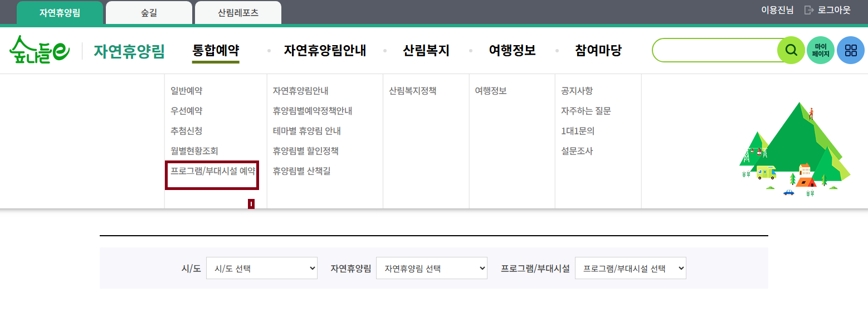Select 일반예약 from the reservation submenu
Viewport: 868px width, 336px height.
click(x=186, y=91)
